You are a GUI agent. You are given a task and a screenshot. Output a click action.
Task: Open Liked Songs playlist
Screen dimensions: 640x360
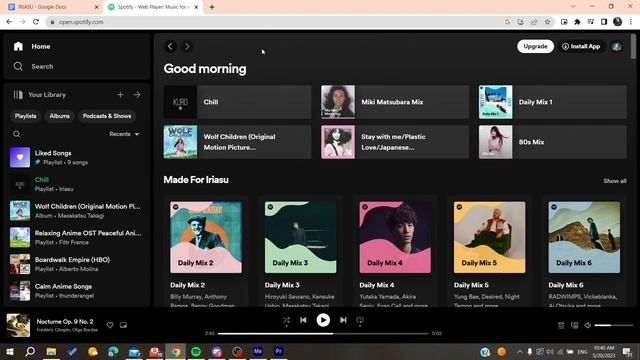pos(76,158)
